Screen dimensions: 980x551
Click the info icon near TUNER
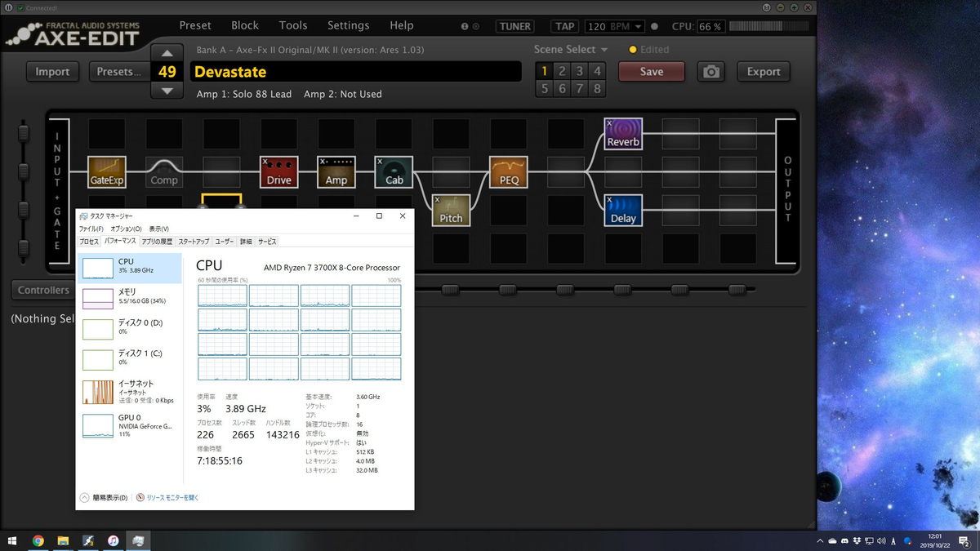[x=465, y=26]
